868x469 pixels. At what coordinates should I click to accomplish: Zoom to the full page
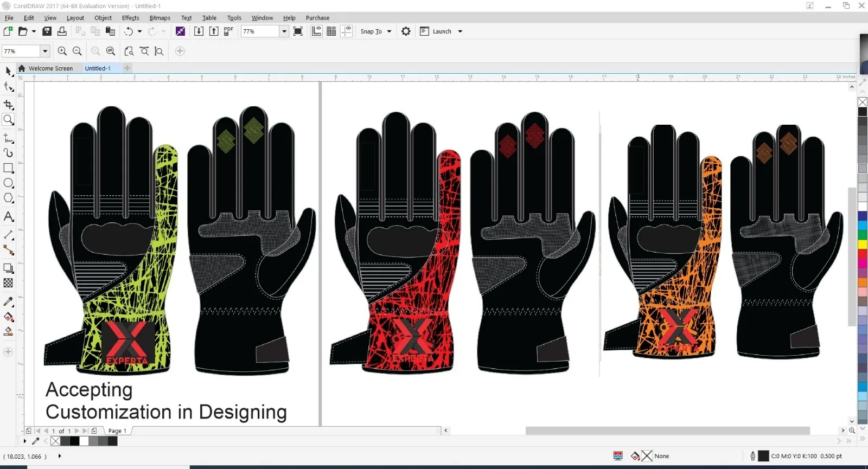click(129, 51)
